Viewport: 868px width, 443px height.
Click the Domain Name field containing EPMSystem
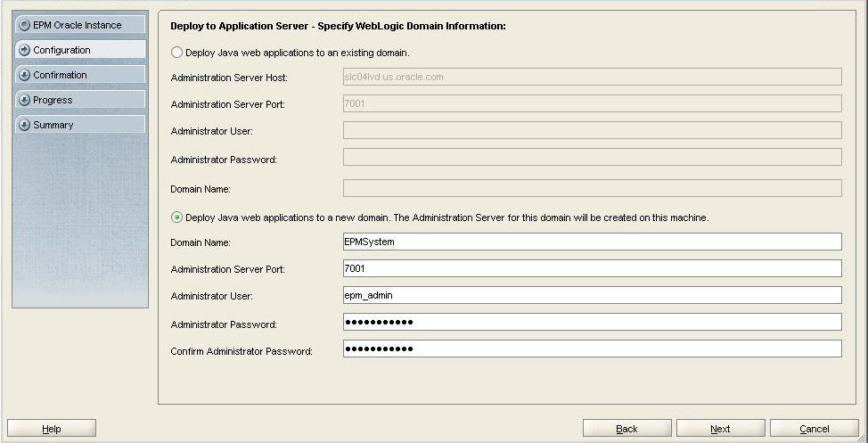coord(593,242)
